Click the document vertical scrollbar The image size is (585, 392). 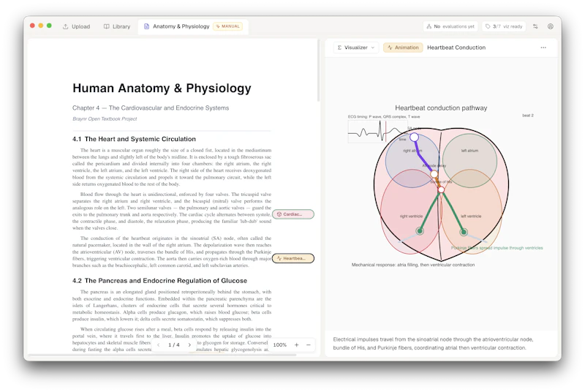pyautogui.click(x=318, y=71)
